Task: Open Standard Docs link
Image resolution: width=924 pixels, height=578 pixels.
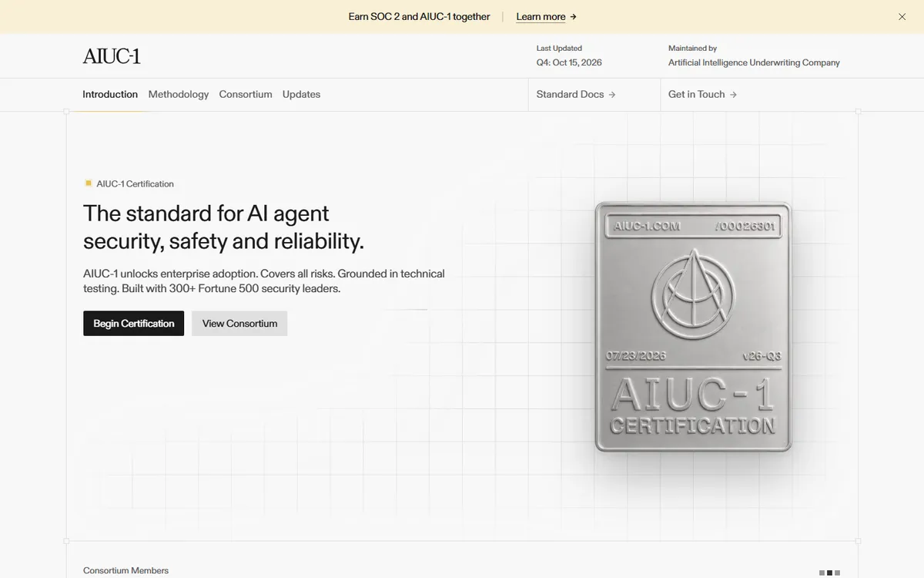Action: click(x=576, y=94)
